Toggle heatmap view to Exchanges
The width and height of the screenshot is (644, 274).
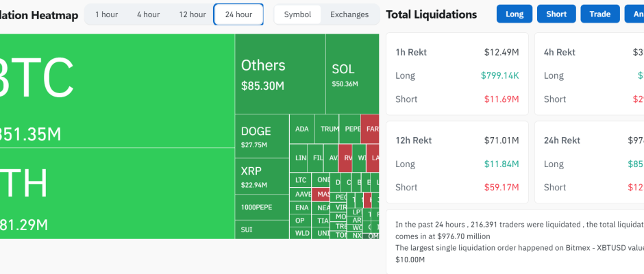pyautogui.click(x=349, y=14)
